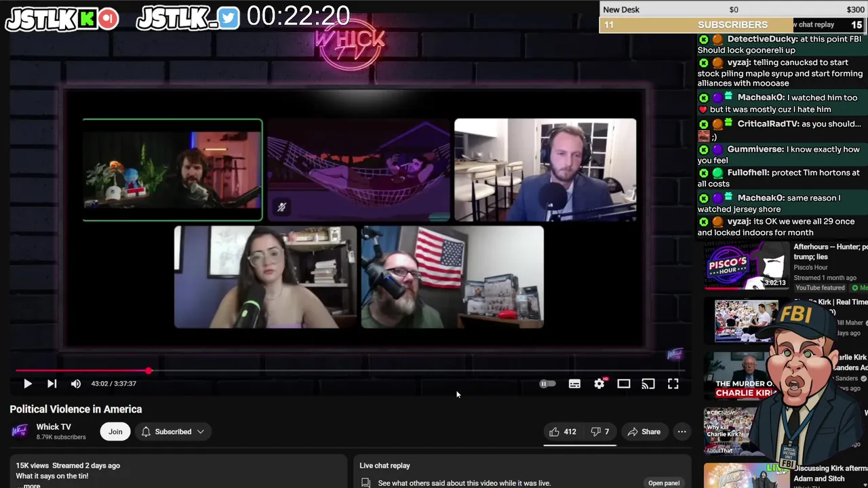Play the video
This screenshot has width=868, height=488.
(28, 384)
